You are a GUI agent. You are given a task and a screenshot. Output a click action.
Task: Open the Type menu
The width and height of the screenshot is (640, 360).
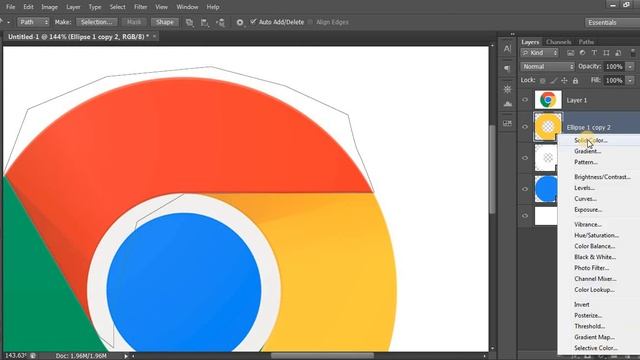pos(95,7)
